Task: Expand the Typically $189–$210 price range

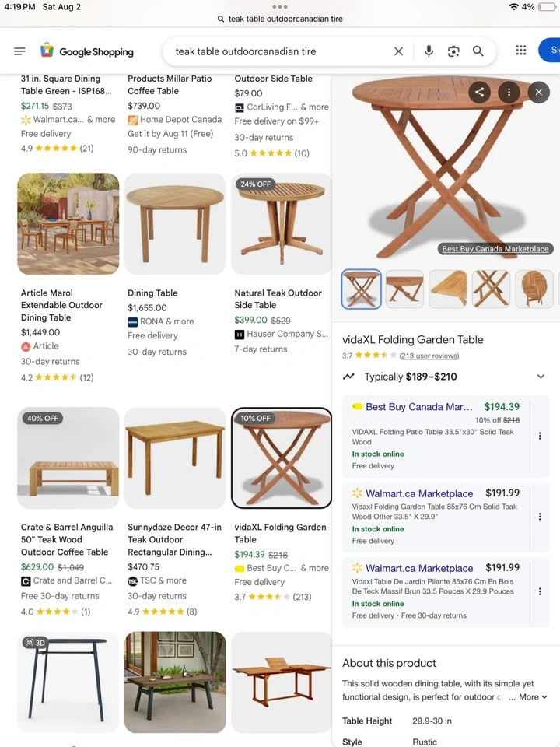Action: tap(541, 377)
